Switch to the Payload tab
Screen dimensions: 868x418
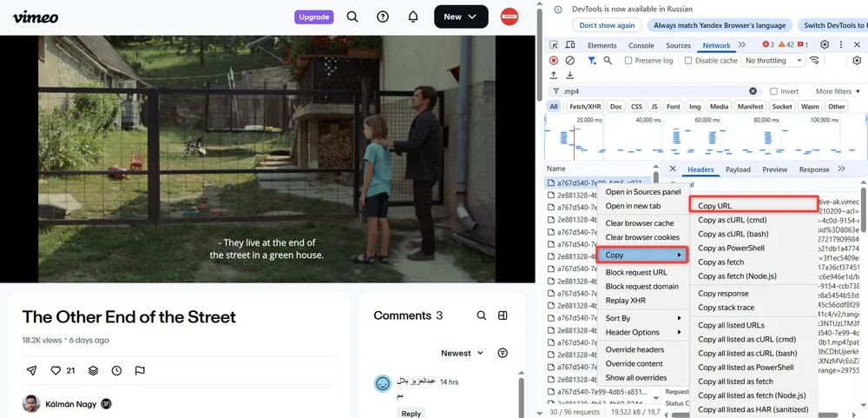738,169
